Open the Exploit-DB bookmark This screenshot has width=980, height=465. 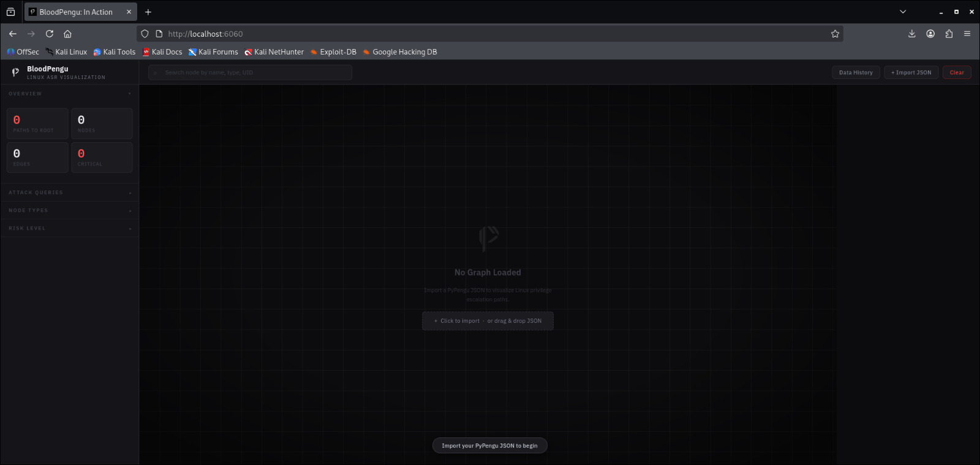[x=333, y=52]
